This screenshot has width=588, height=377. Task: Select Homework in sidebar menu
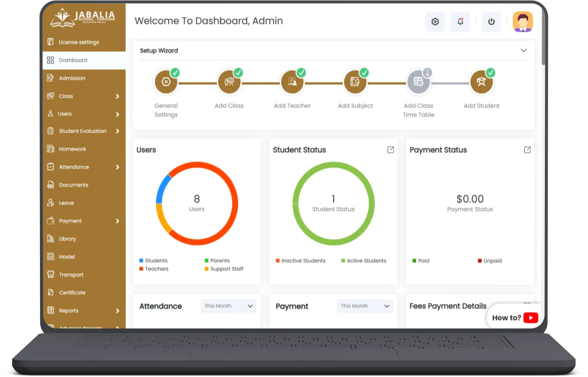coord(72,149)
